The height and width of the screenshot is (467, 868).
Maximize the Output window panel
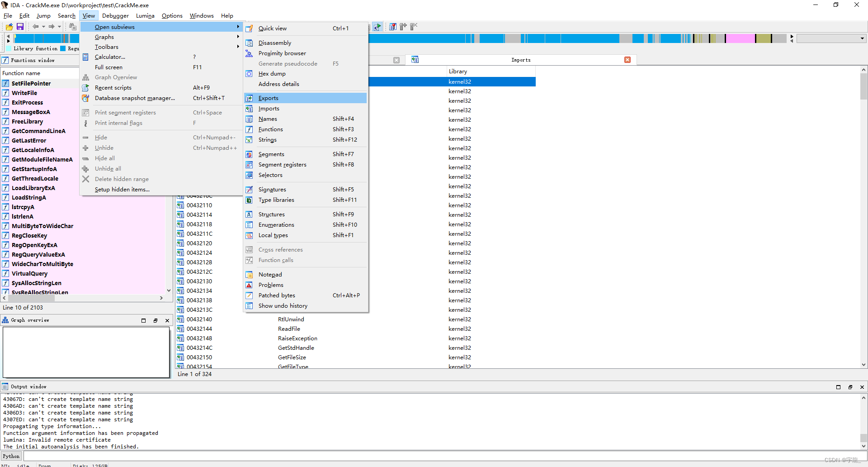click(838, 387)
